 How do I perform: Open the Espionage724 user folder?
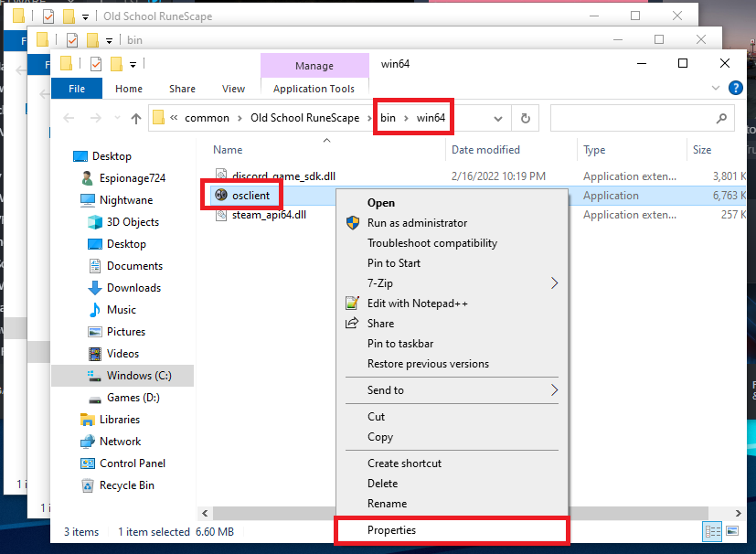point(133,178)
